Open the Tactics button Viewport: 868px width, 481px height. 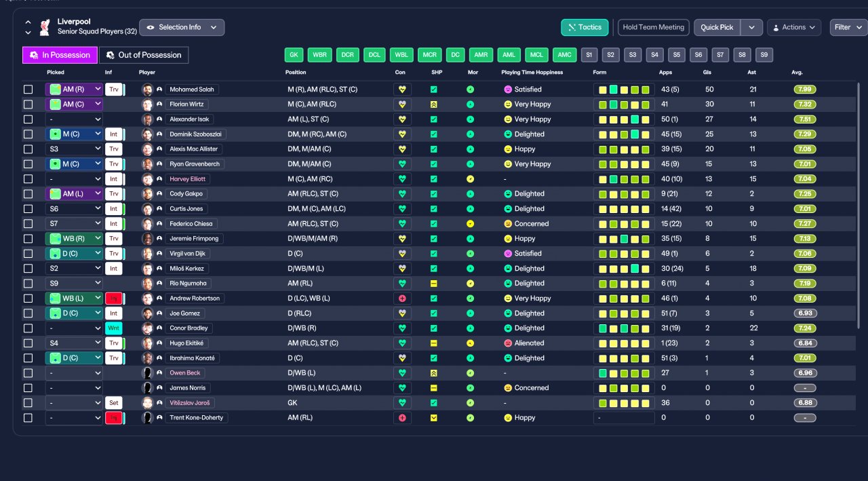(585, 27)
